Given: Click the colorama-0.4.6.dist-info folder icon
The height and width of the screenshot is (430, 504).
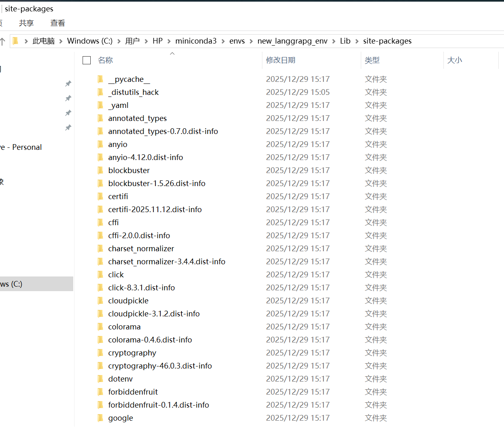Looking at the screenshot, I should click(x=100, y=340).
